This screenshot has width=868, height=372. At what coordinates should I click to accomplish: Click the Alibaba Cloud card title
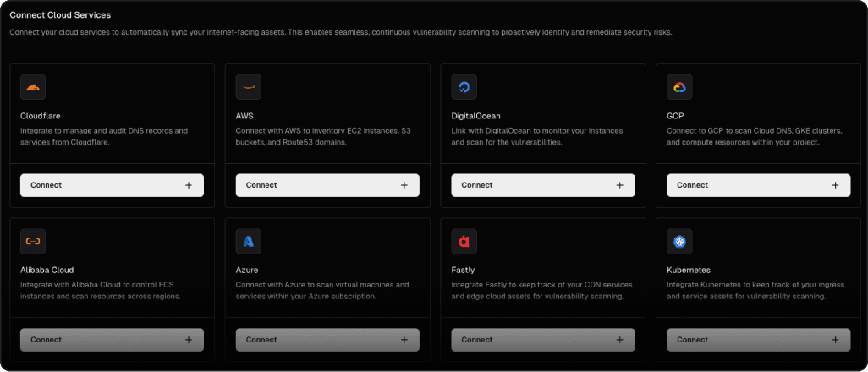pos(47,271)
